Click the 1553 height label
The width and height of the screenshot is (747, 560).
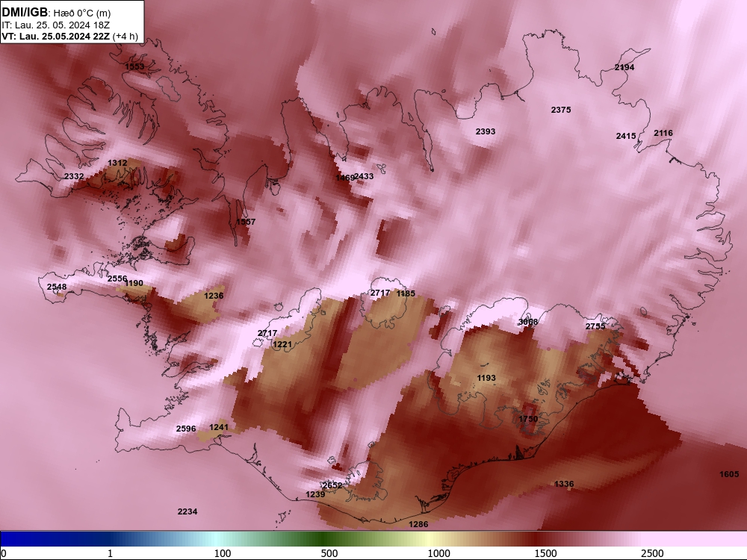(134, 66)
